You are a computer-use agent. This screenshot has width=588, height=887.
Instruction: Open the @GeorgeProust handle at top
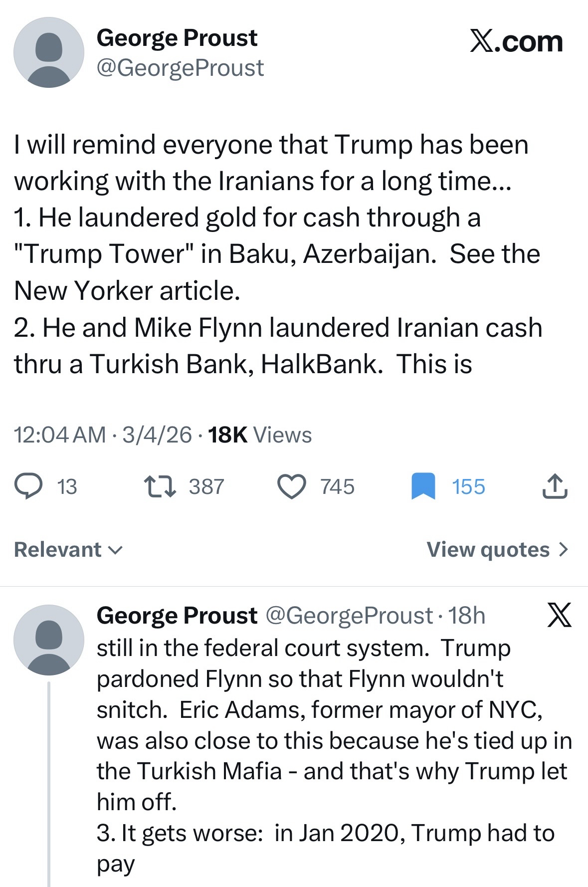coord(180,68)
